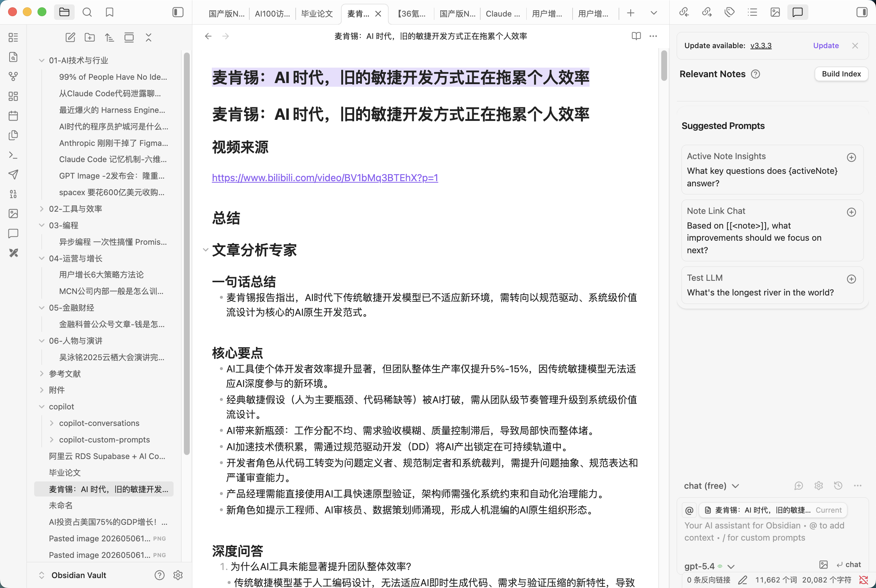Open graph view ribbon icon
This screenshot has height=588, width=876.
point(13,76)
